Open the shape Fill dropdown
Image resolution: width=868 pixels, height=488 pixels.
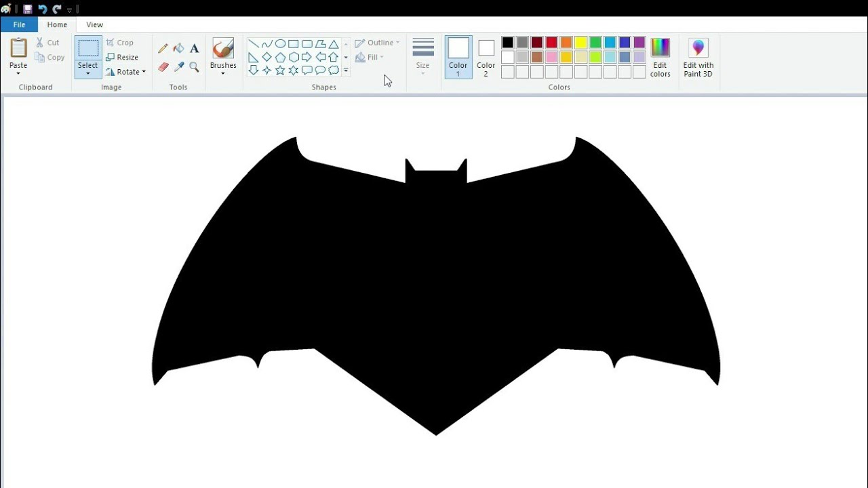coord(370,58)
